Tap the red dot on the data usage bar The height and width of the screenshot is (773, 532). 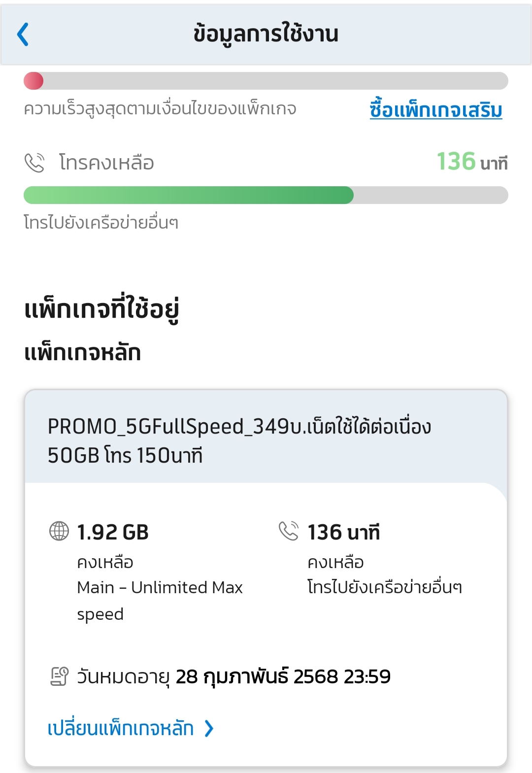pyautogui.click(x=33, y=81)
